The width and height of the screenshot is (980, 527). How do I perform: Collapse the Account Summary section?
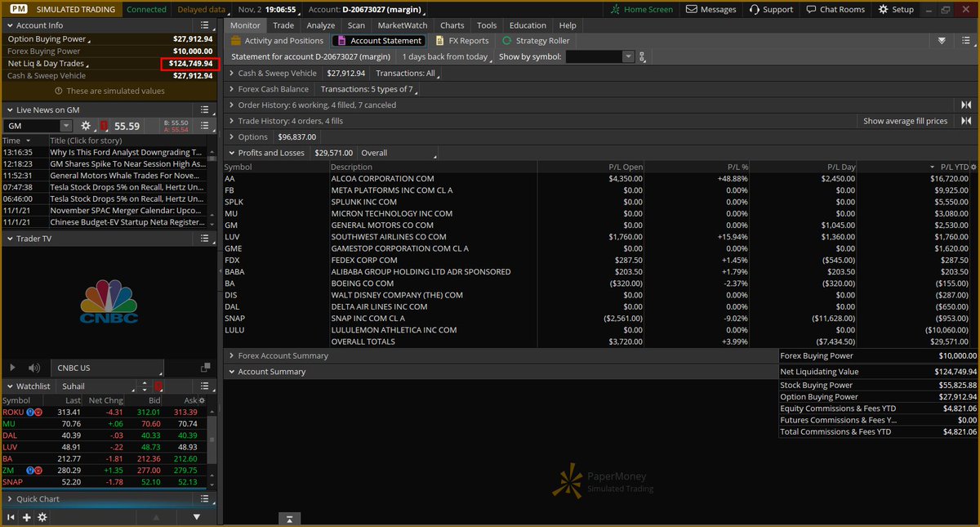[231, 372]
